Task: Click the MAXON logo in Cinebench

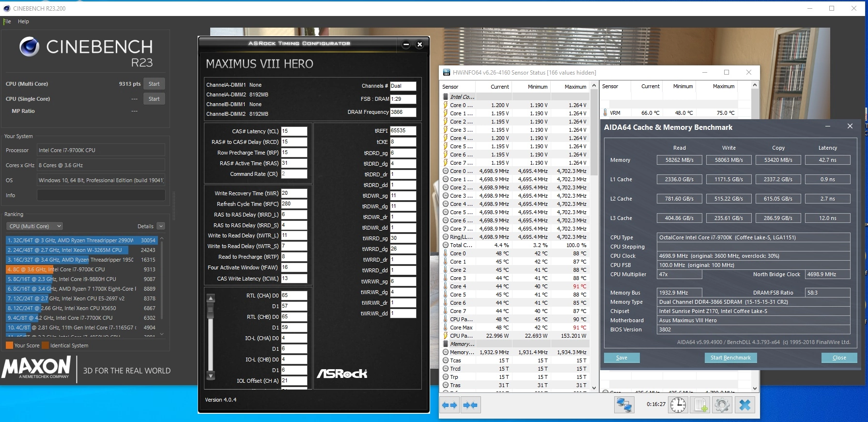Action: (36, 368)
